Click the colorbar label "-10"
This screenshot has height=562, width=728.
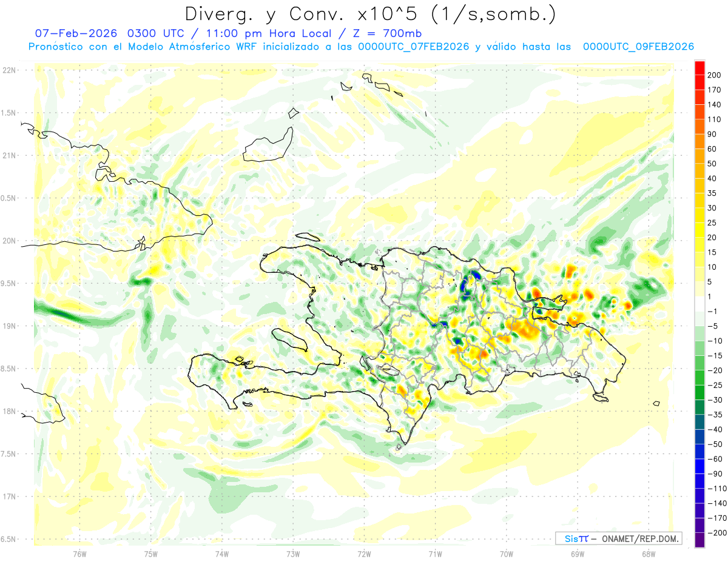[716, 341]
